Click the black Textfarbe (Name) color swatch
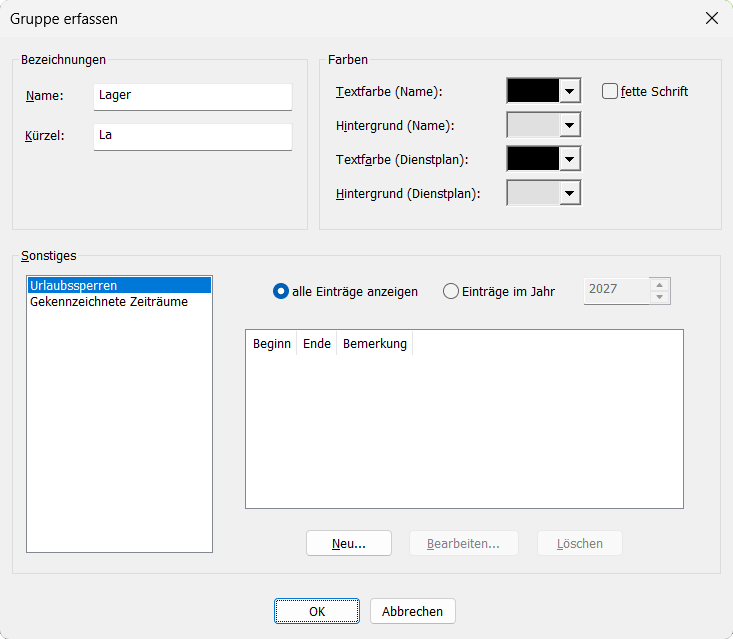Image resolution: width=733 pixels, height=639 pixels. (533, 91)
